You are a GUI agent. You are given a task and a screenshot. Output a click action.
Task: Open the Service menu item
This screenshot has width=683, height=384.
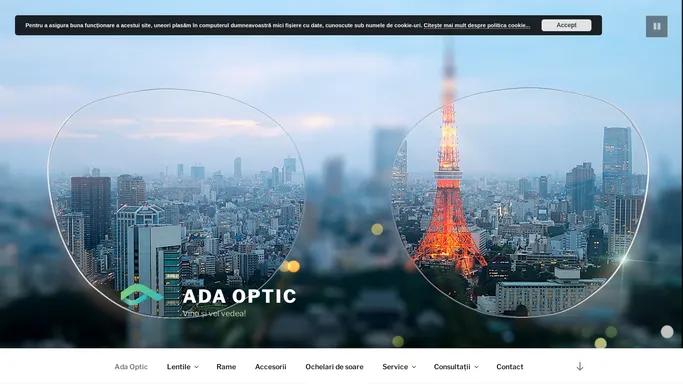[x=395, y=367]
